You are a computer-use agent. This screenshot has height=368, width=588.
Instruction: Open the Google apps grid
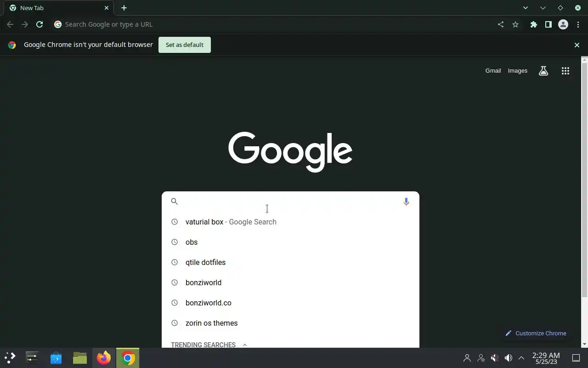(x=565, y=71)
